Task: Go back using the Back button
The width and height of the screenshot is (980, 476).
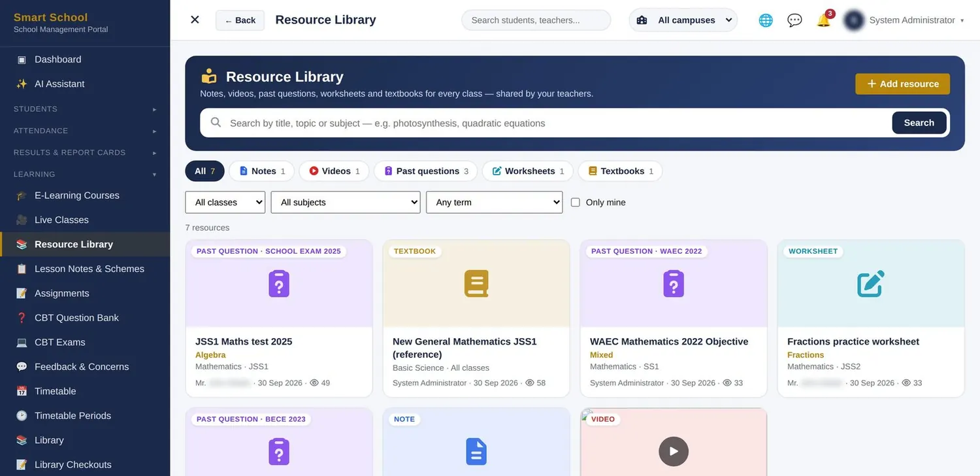Action: coord(240,20)
